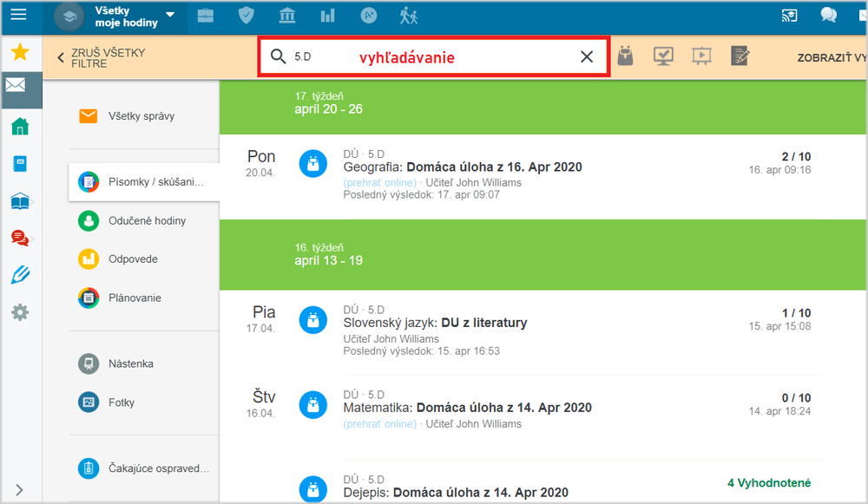Focus the search field containing '5.D'
868x504 pixels.
[x=434, y=56]
